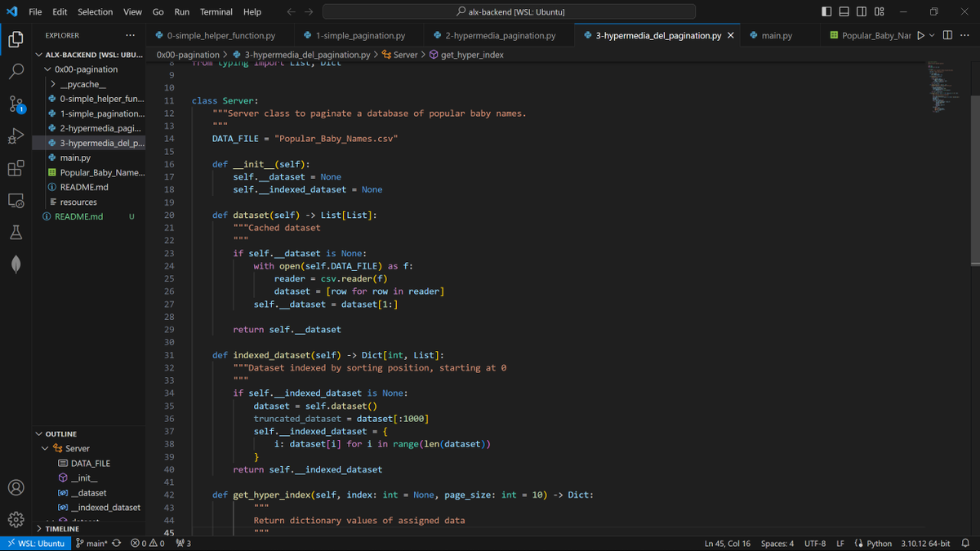980x551 pixels.
Task: Open the Manage gear icon
Action: coord(16,520)
